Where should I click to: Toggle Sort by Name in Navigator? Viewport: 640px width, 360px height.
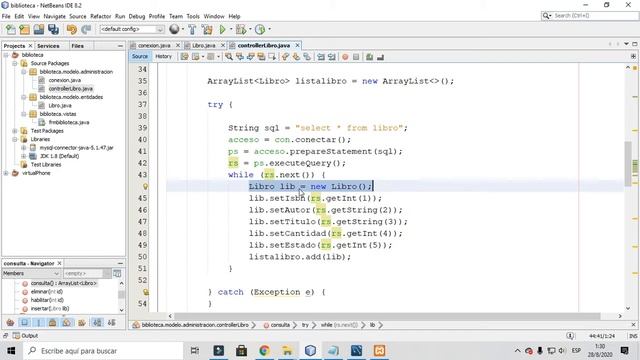point(98,323)
